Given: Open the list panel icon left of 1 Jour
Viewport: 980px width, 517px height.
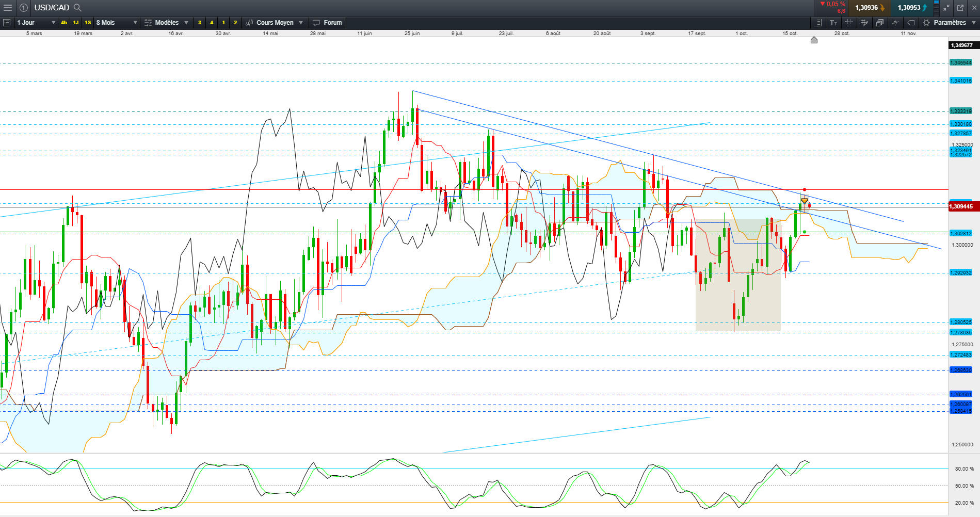Looking at the screenshot, I should pos(7,23).
